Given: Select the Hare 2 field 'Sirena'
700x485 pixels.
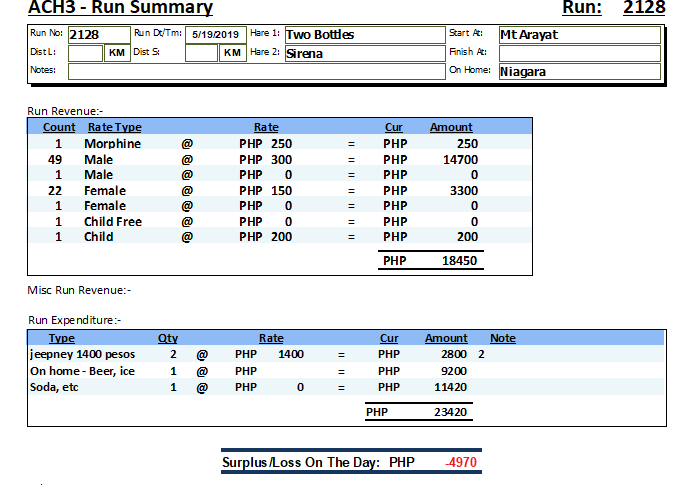Looking at the screenshot, I should point(363,53).
